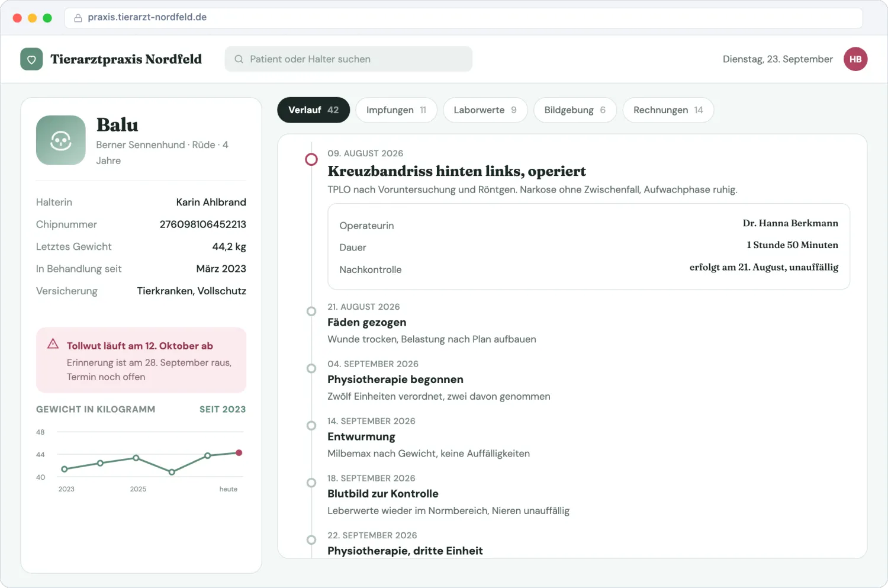Select the Kreuzbandriss timeline marker
888x588 pixels.
click(311, 159)
